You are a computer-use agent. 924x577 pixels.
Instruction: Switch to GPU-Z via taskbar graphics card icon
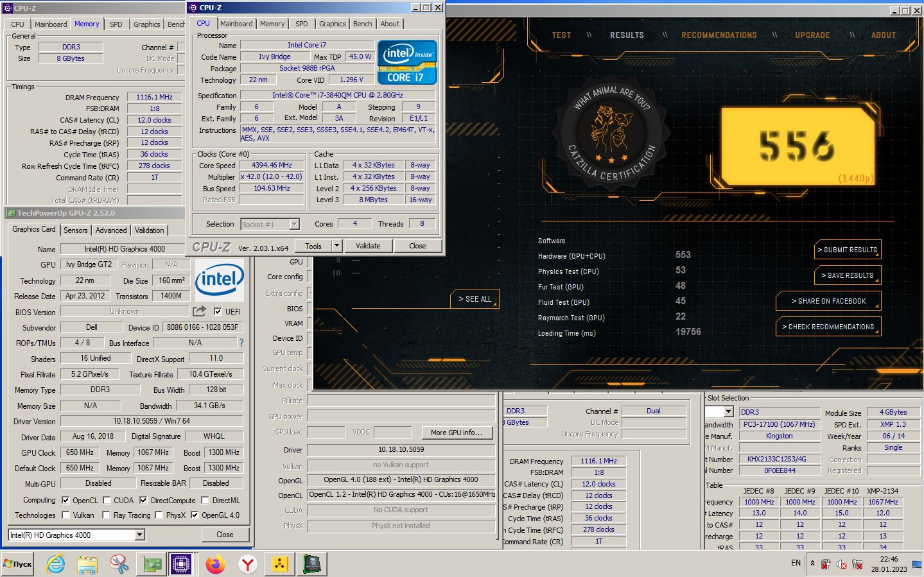pyautogui.click(x=152, y=564)
